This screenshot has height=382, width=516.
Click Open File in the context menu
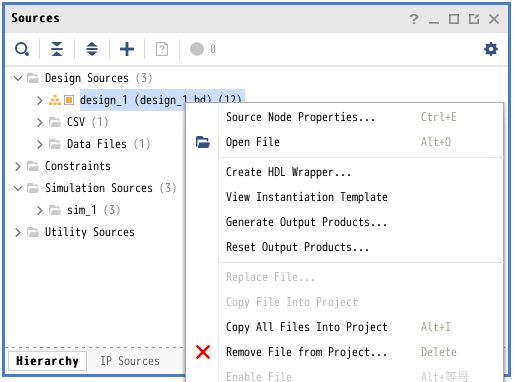tap(253, 142)
